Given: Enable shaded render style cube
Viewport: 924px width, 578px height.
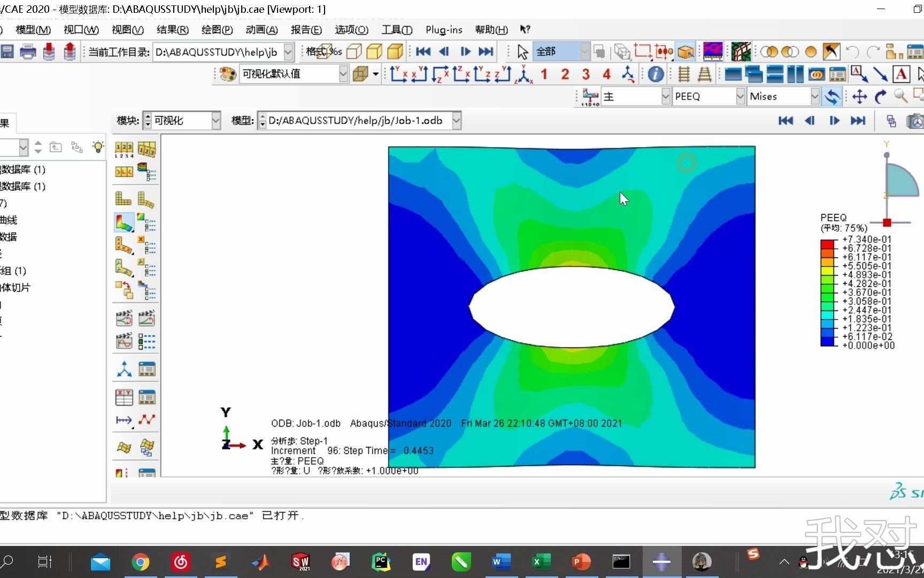Looking at the screenshot, I should point(395,51).
